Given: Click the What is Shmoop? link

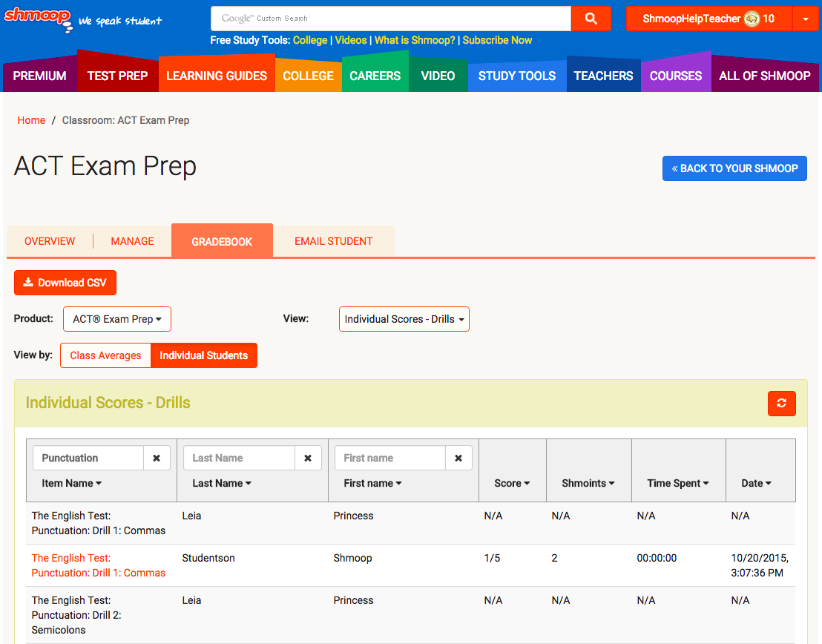Looking at the screenshot, I should pyautogui.click(x=415, y=40).
